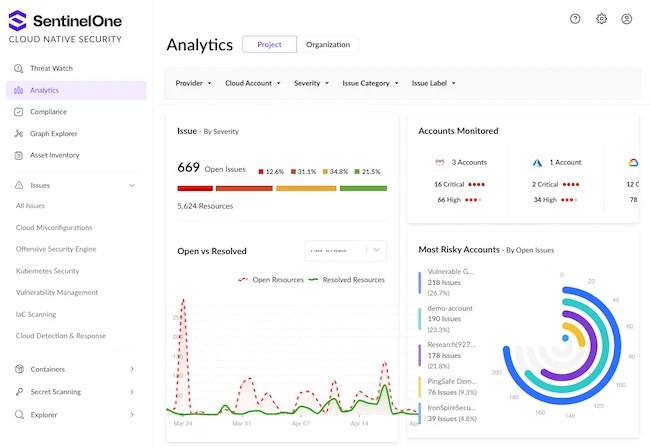Open Asset Inventory icon in sidebar

click(x=19, y=155)
